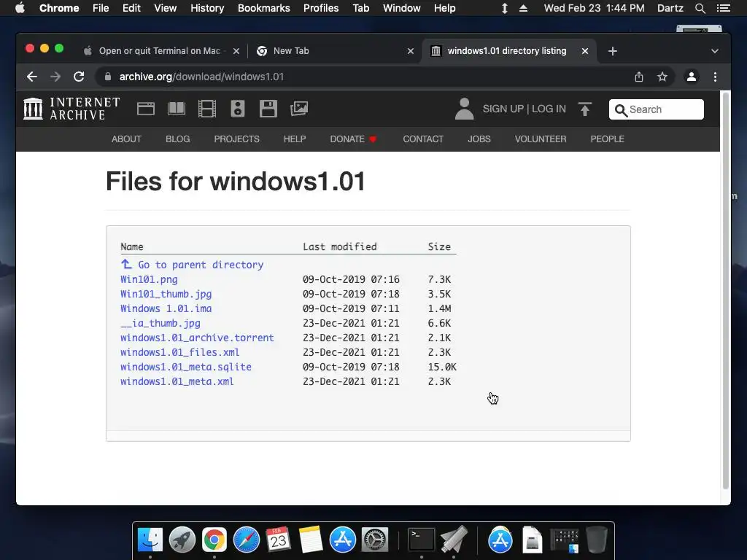Open the PEOPLE nav link
This screenshot has width=747, height=560.
(x=608, y=139)
